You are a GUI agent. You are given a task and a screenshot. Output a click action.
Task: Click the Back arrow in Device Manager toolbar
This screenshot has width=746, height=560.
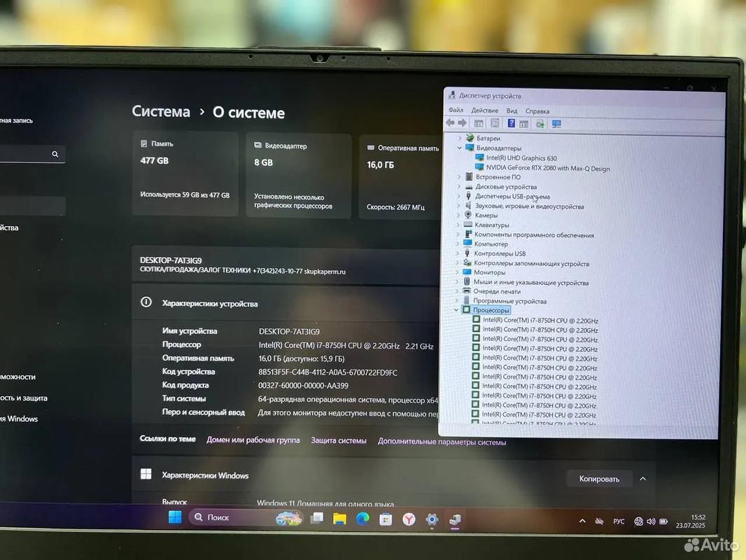click(450, 123)
